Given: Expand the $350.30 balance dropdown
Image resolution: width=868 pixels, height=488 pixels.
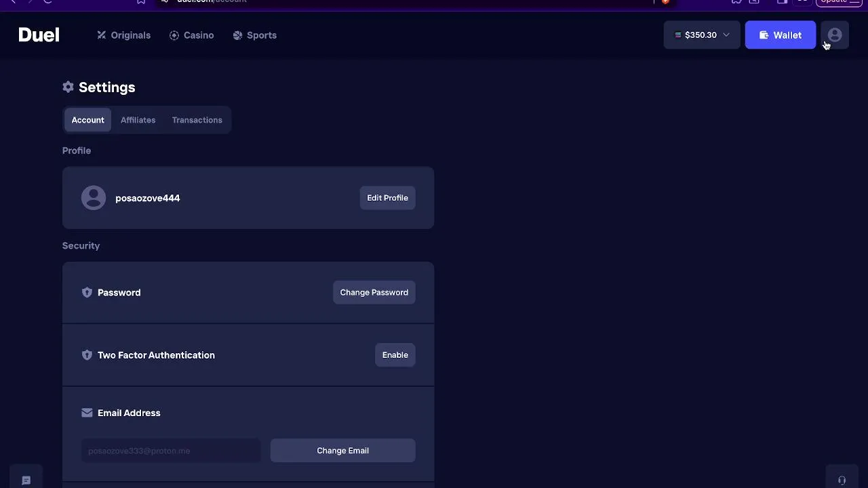Looking at the screenshot, I should click(702, 35).
